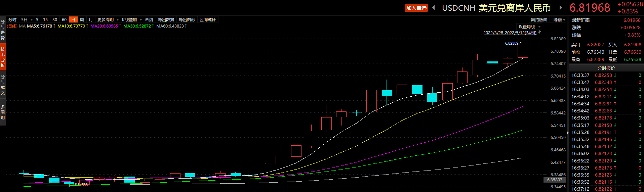This screenshot has height=192, width=644.
Task: Select the 16:36:22 tick quote row
Action: [x=606, y=161]
